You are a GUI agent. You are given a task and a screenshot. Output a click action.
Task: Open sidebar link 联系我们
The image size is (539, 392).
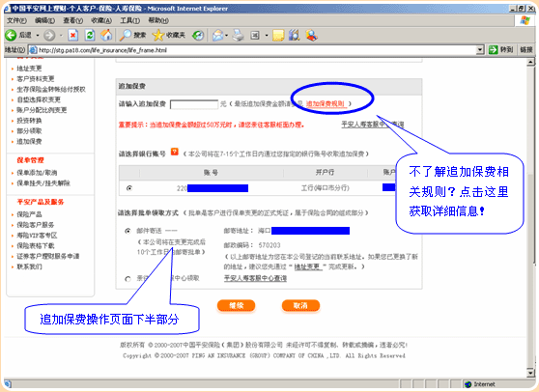[x=29, y=266]
